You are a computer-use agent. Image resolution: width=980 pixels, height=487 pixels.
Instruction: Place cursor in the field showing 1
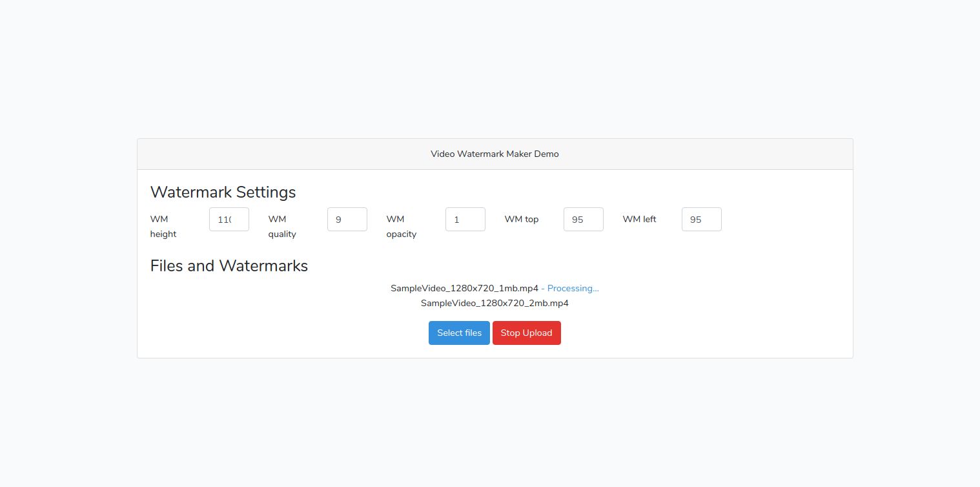[x=465, y=220]
